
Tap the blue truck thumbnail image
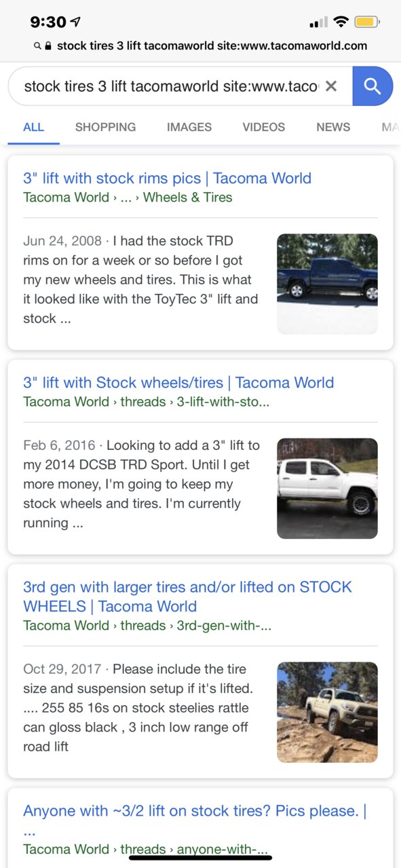[327, 284]
